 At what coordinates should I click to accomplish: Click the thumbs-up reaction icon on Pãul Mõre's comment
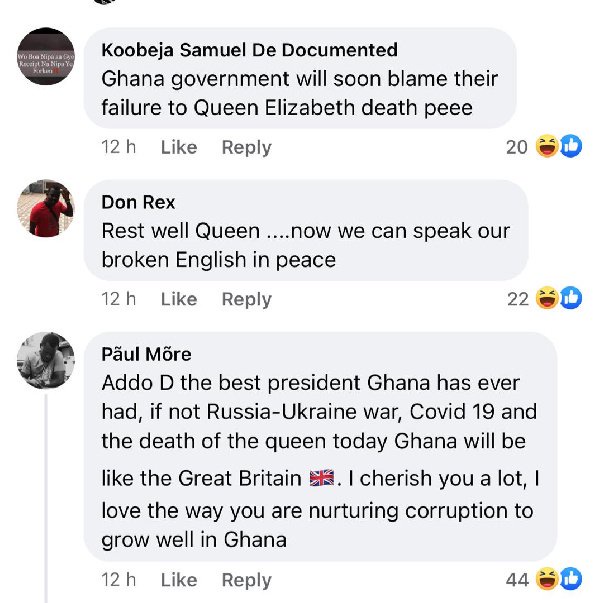570,579
